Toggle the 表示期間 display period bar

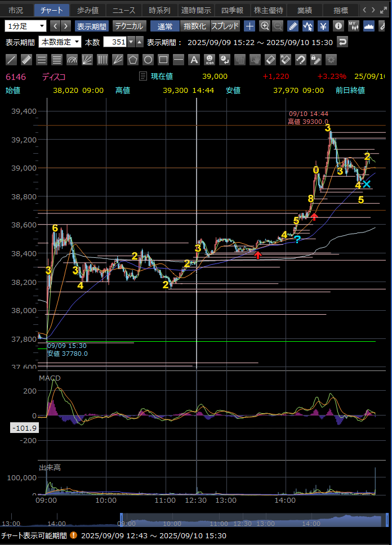pos(91,26)
